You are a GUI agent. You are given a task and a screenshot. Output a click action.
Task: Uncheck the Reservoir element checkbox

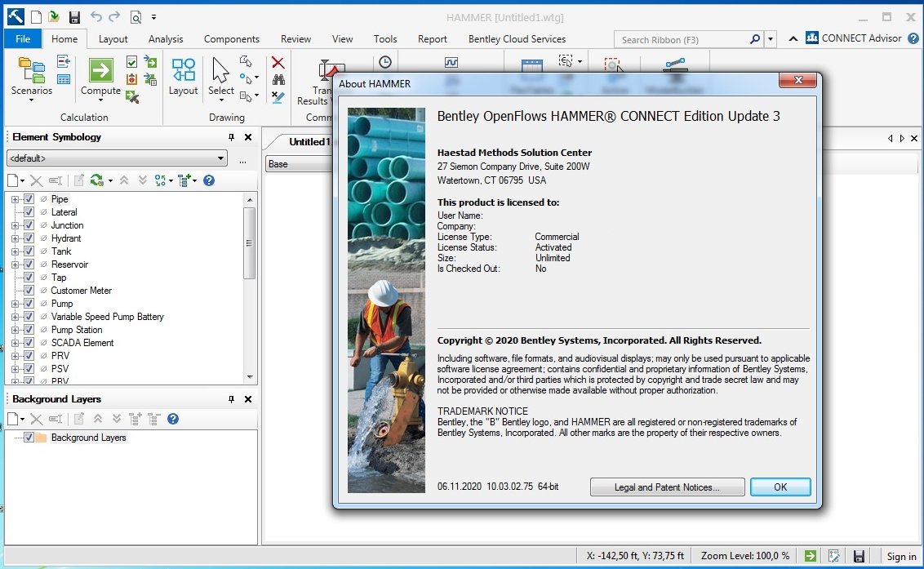[29, 264]
